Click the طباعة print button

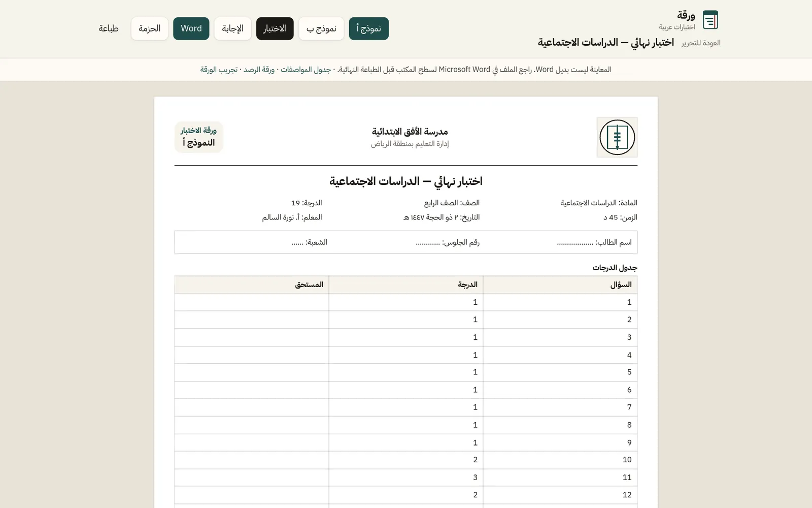pyautogui.click(x=109, y=28)
